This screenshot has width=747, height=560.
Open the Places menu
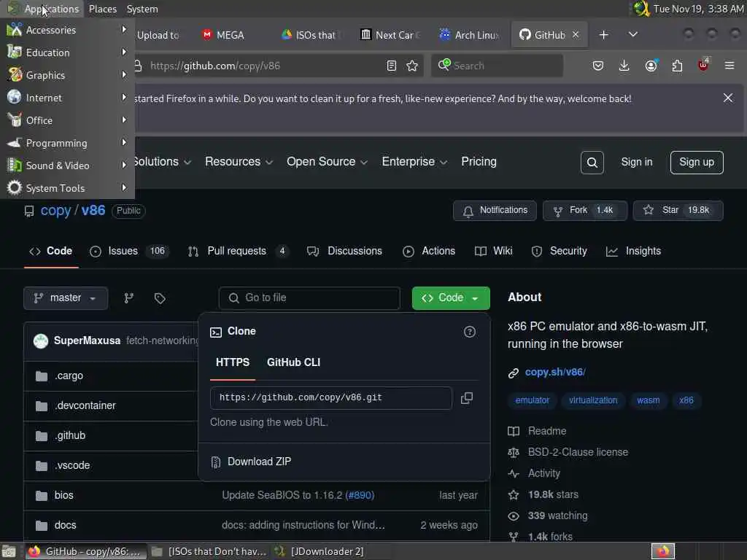(102, 9)
